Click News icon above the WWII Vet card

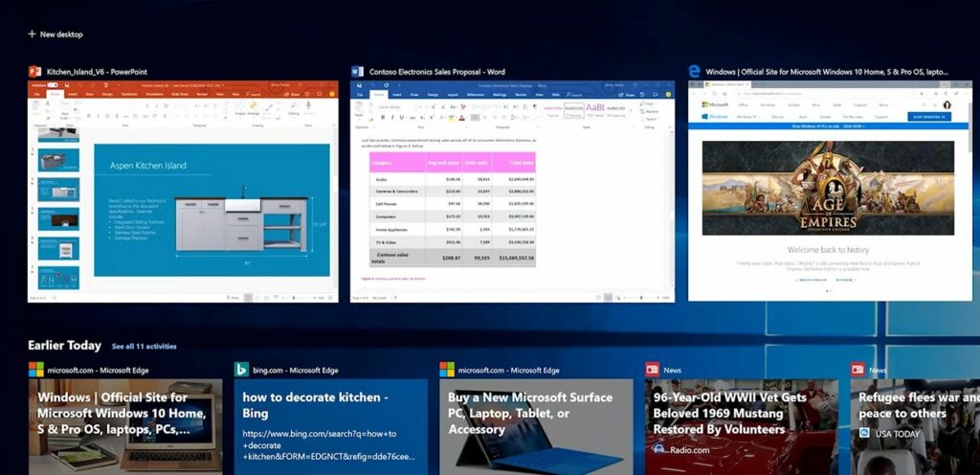[x=653, y=370]
